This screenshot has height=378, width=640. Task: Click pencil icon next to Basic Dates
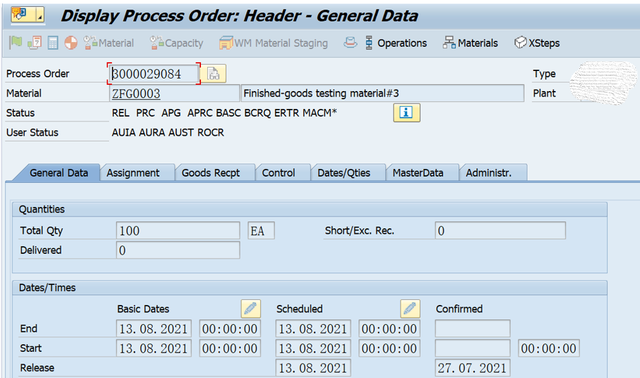point(251,309)
